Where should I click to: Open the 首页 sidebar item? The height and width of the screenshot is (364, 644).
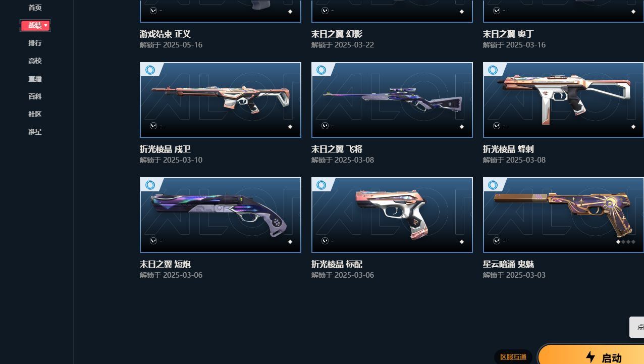[x=35, y=8]
